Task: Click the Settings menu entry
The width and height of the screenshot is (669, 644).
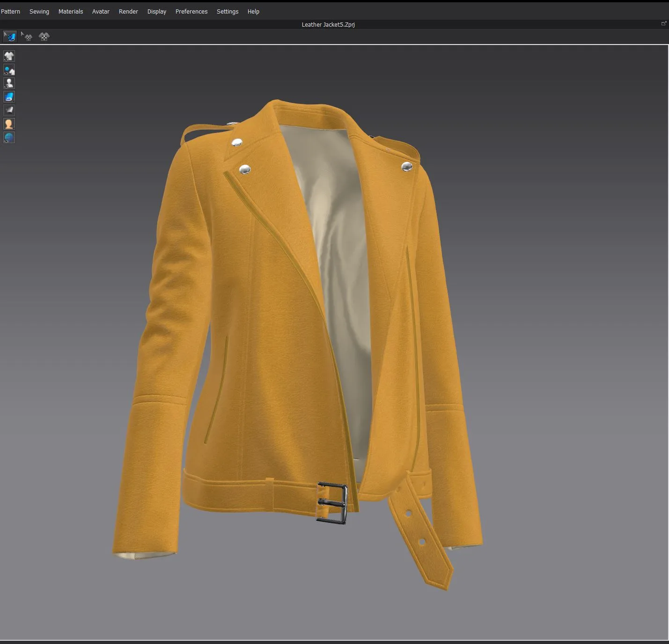Action: [228, 11]
